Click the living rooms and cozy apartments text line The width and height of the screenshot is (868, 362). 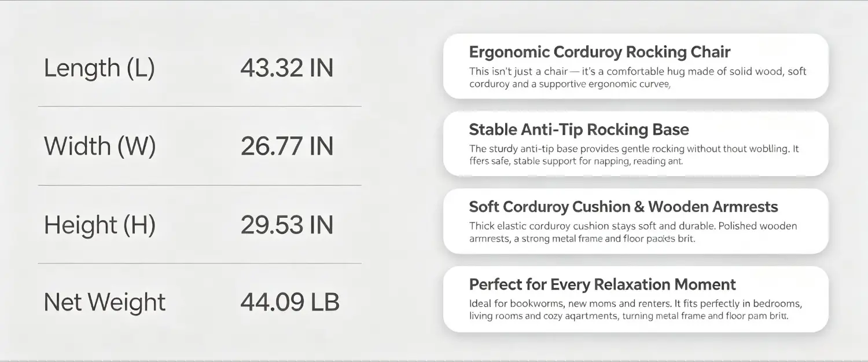point(628,316)
